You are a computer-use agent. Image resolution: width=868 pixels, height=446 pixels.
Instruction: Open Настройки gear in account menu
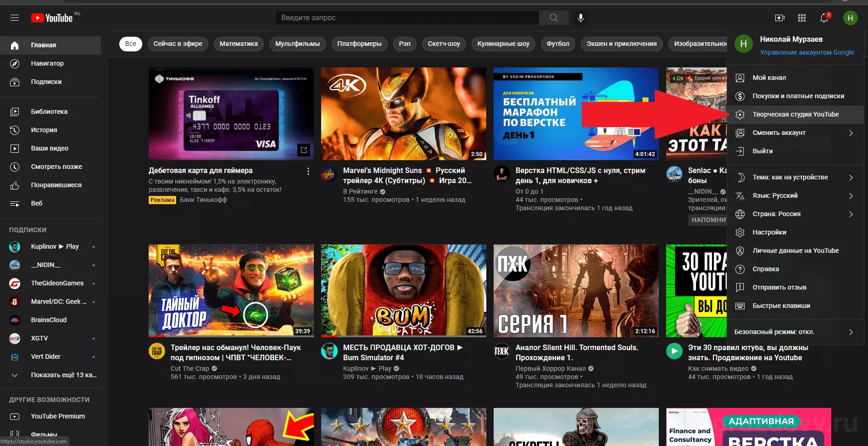pyautogui.click(x=796, y=232)
